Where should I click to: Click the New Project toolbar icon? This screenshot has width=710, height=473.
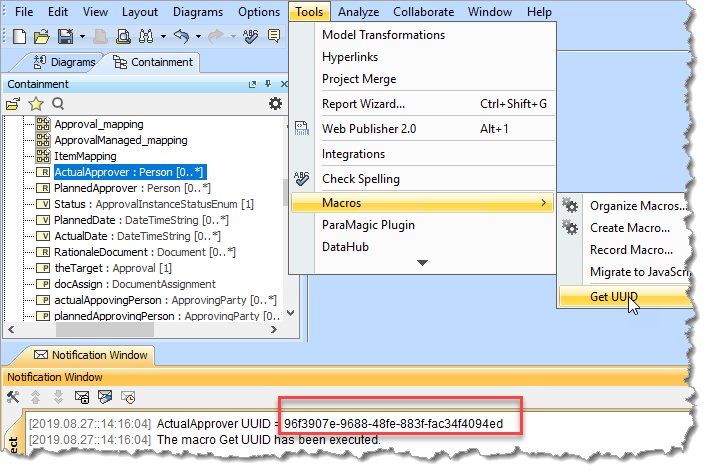click(x=20, y=37)
